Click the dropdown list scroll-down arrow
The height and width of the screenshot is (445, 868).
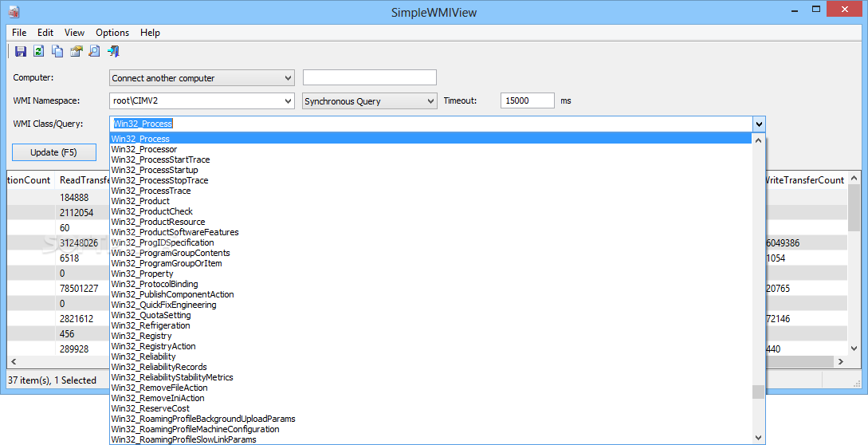758,438
